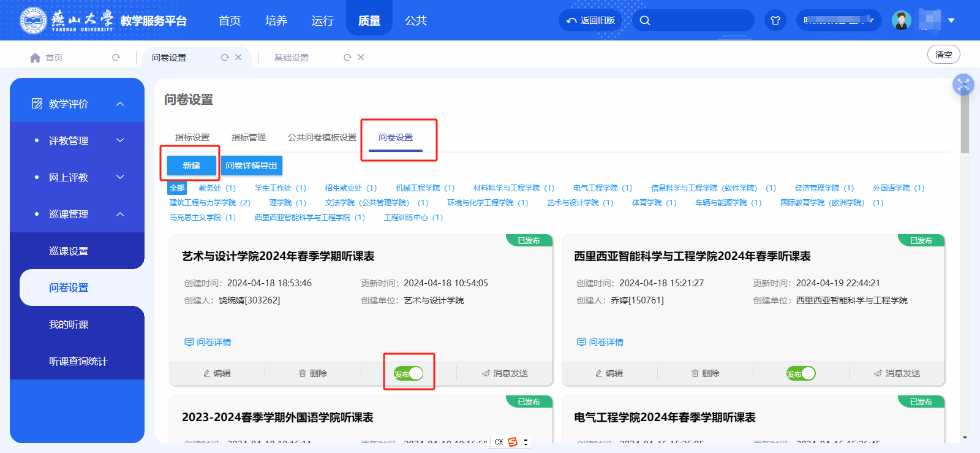Click the theme shirt icon in header
The height and width of the screenshot is (453, 980).
(x=775, y=20)
